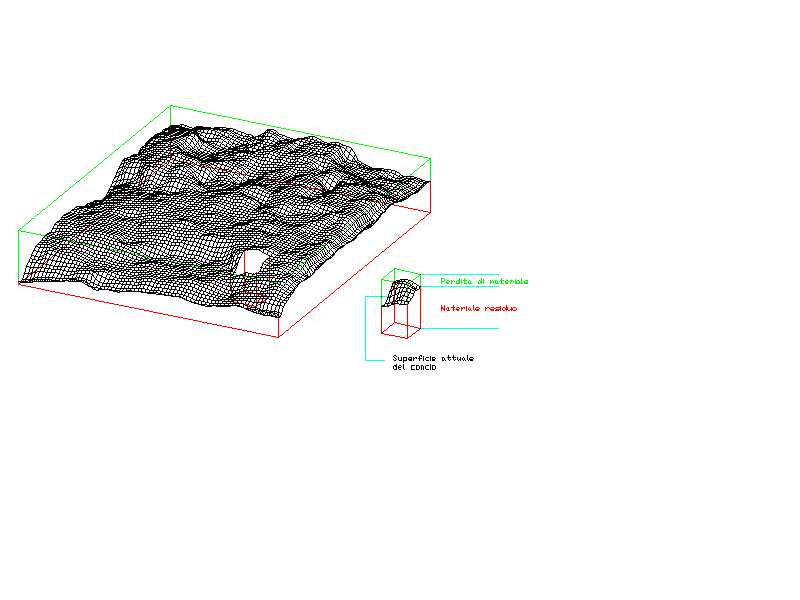Select the small legend block's mesh surface
800x600 pixels.
pyautogui.click(x=400, y=292)
